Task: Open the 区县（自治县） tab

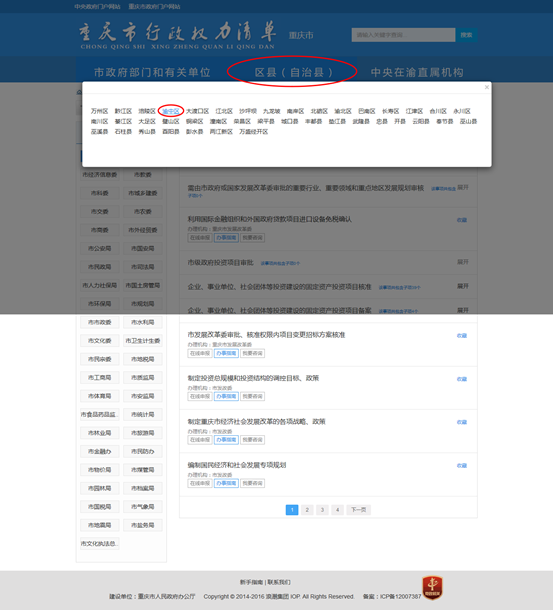Action: [x=293, y=72]
